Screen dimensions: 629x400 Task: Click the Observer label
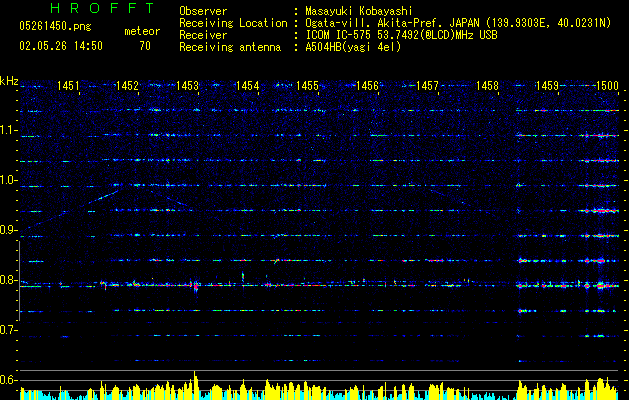203,11
